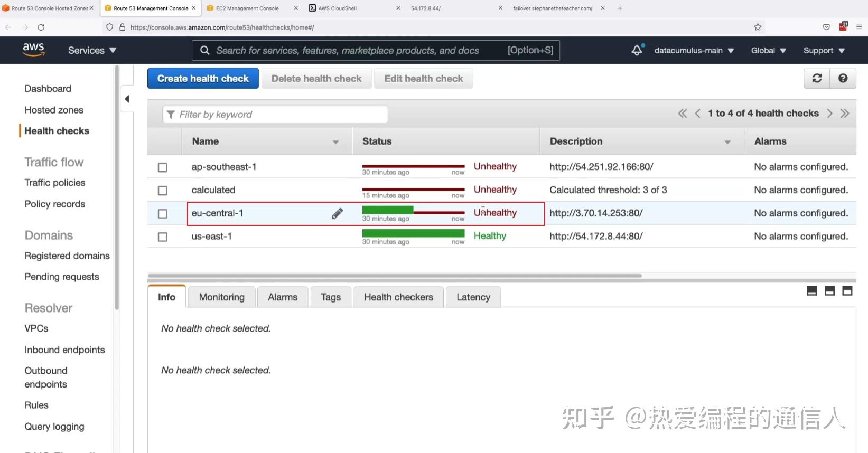The height and width of the screenshot is (453, 868).
Task: Click Delete health check button
Action: pos(316,78)
